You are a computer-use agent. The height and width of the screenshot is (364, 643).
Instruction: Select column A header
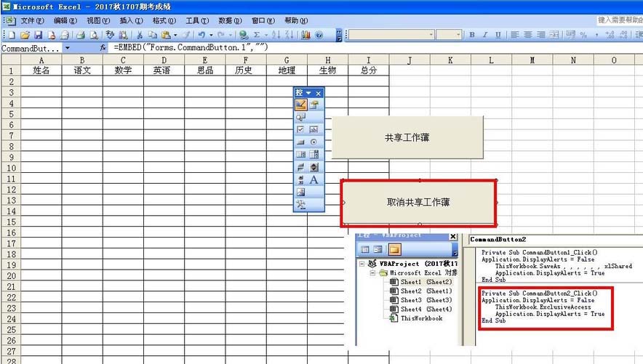click(41, 60)
